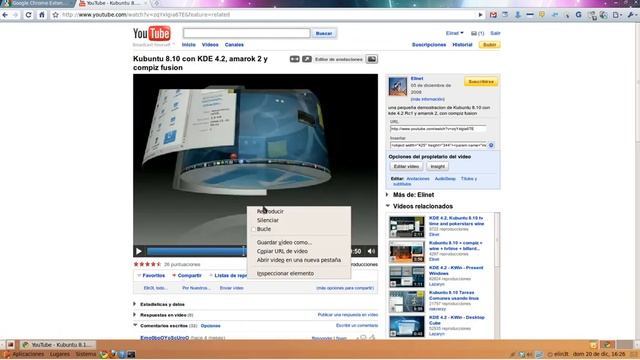Open the browser Home page icon

42,15
